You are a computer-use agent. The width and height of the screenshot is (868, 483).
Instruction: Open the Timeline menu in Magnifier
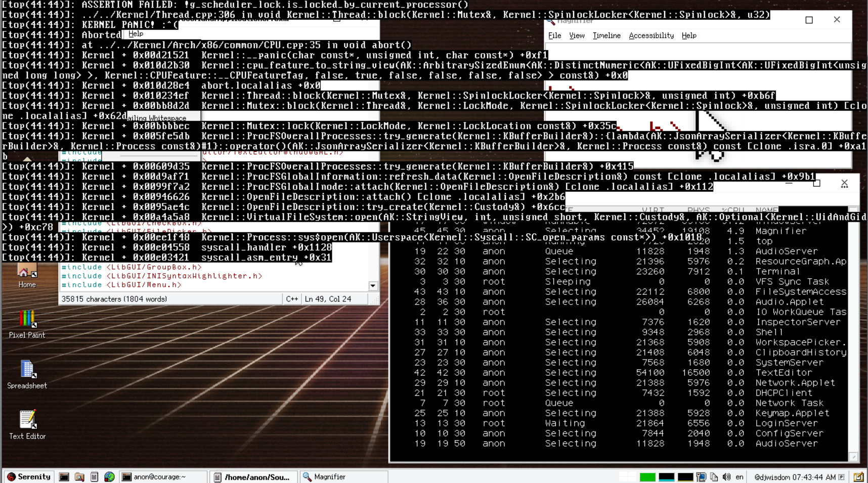(606, 35)
